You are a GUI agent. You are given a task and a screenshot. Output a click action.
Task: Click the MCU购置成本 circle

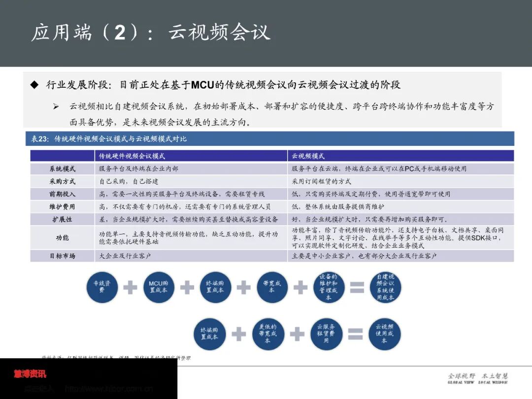pos(159,287)
